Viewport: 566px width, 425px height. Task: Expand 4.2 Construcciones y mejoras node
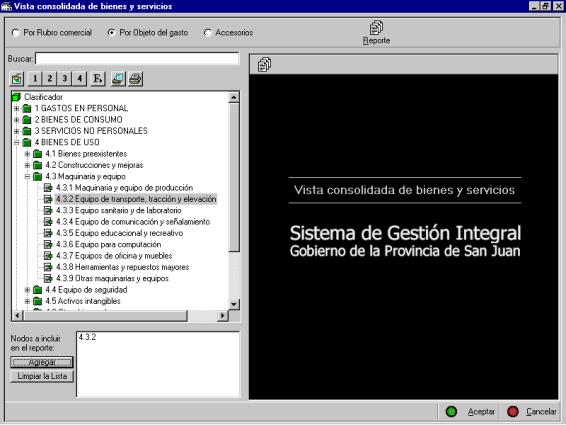27,165
